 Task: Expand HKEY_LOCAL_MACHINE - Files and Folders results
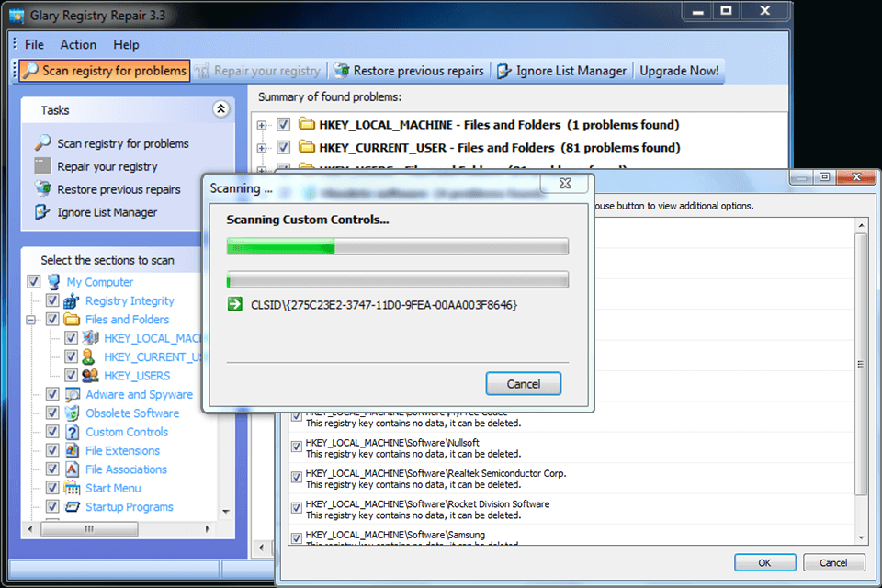(x=262, y=126)
